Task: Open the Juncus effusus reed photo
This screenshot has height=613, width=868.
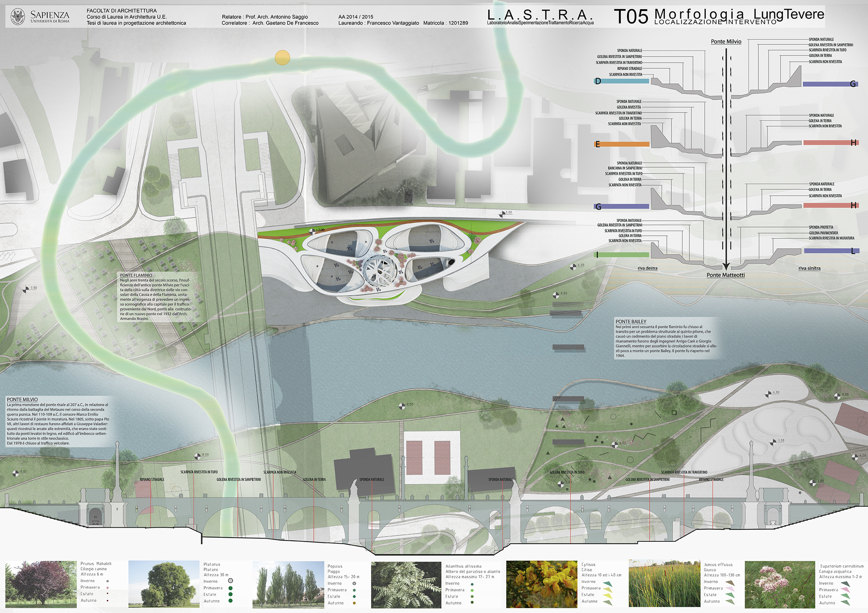Action: point(664,583)
